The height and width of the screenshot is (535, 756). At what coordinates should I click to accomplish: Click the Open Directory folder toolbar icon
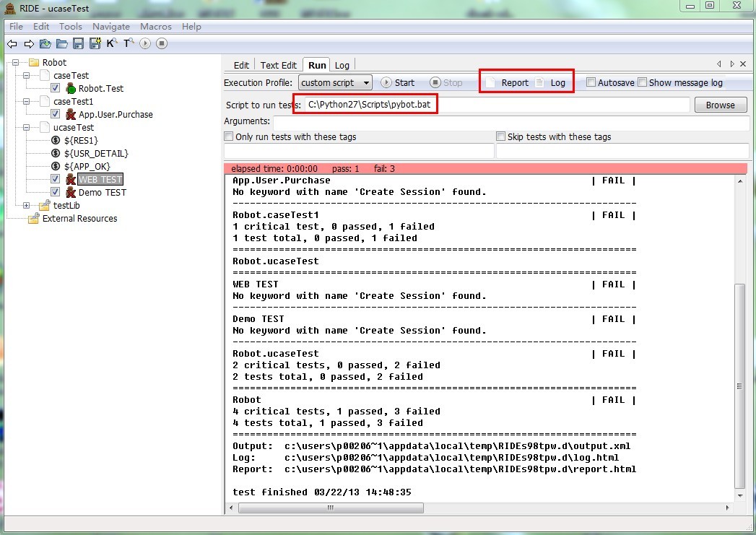(x=61, y=44)
